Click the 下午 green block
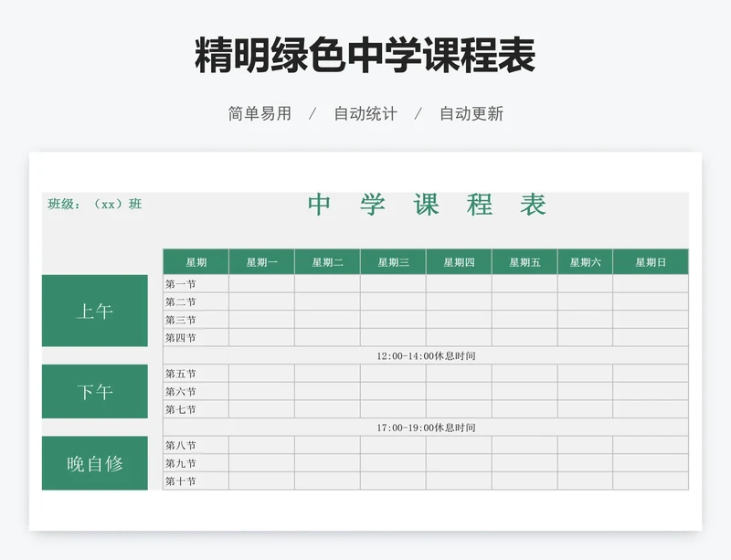 (x=95, y=391)
